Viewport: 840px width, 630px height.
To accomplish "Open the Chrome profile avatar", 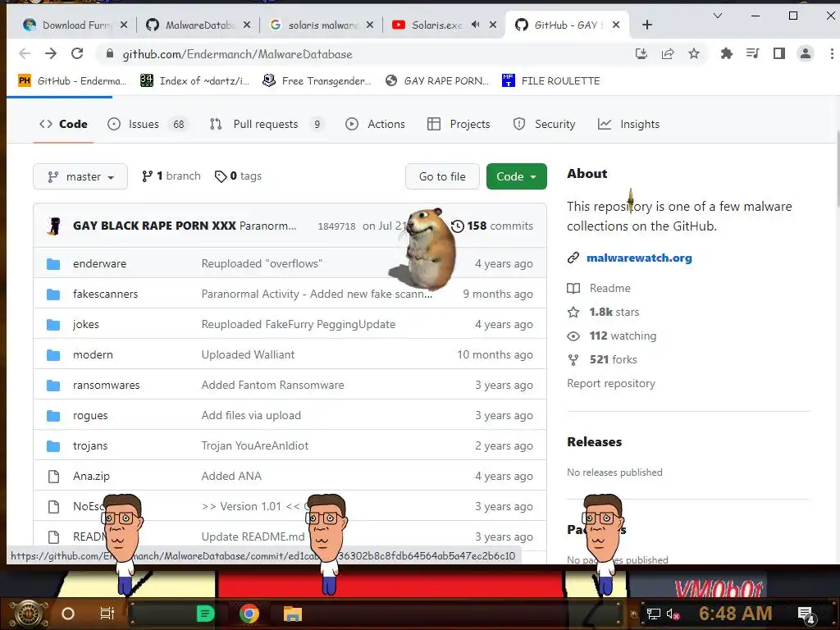I will point(806,53).
